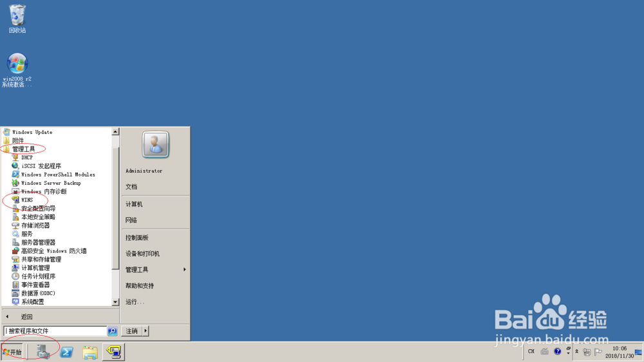The image size is (644, 362).
Task: Open Windows Explorer from the taskbar
Action: 90,352
